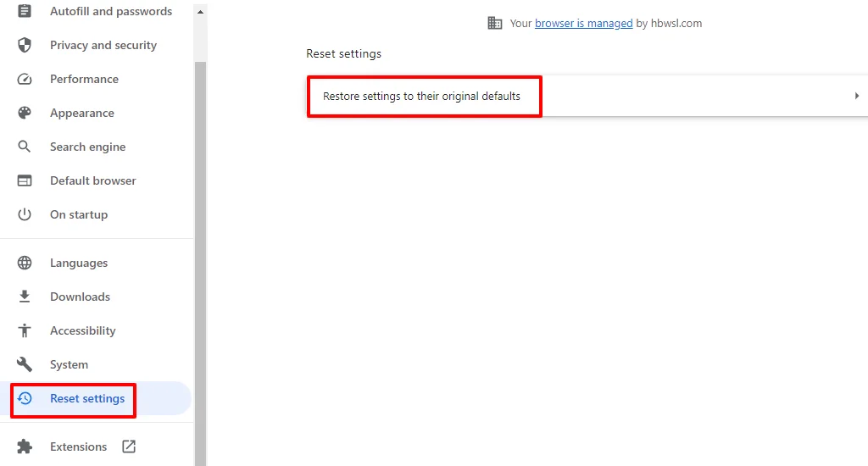The image size is (868, 466).
Task: Click the Reset settings section heading
Action: point(344,53)
